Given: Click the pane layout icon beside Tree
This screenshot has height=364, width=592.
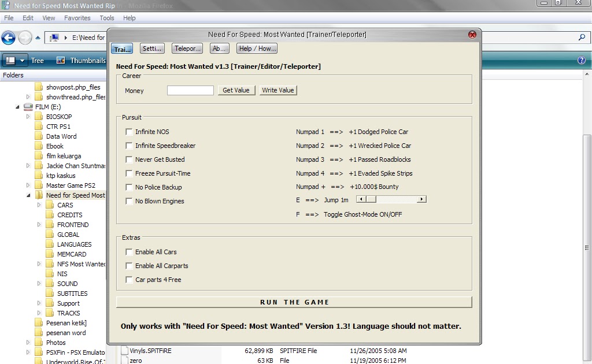Looking at the screenshot, I should pos(10,60).
